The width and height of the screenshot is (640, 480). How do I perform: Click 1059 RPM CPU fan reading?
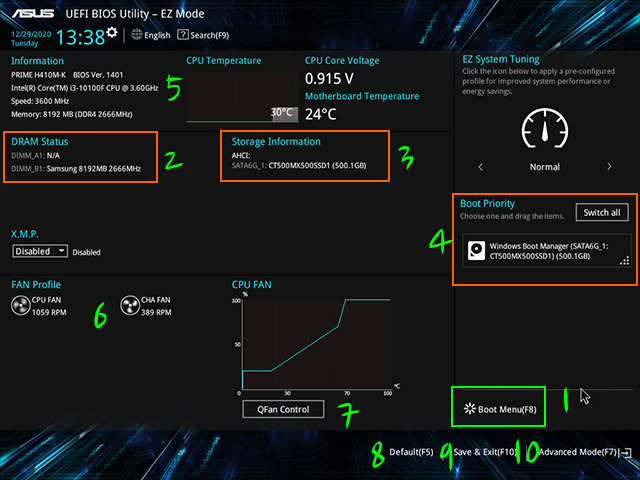pyautogui.click(x=49, y=313)
